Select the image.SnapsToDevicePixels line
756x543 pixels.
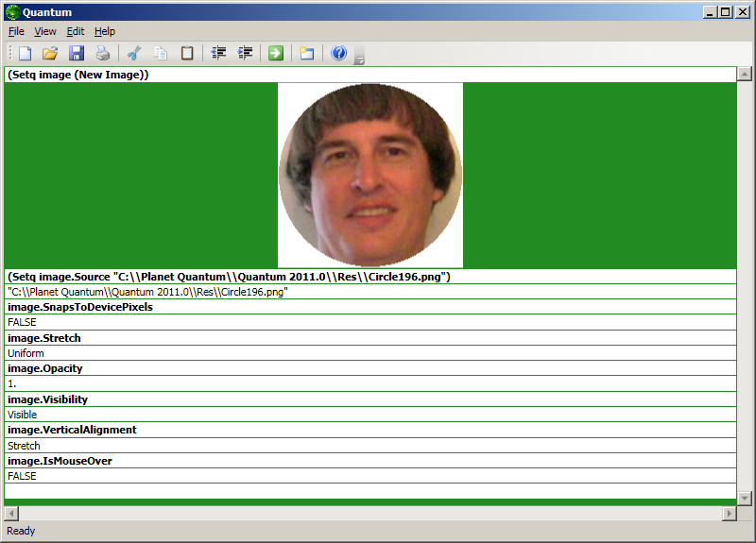pos(370,307)
